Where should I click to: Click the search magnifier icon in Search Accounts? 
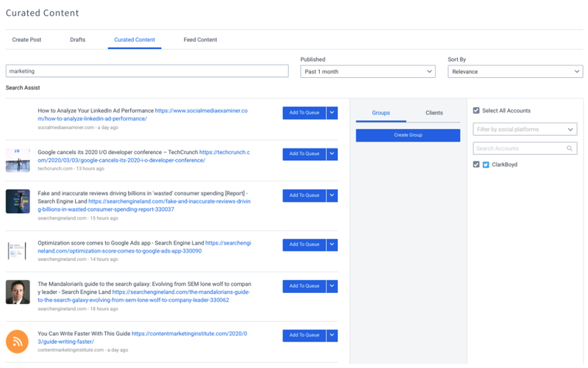569,148
